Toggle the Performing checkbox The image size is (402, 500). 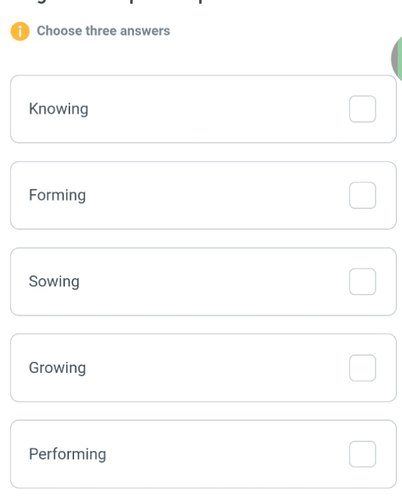362,454
